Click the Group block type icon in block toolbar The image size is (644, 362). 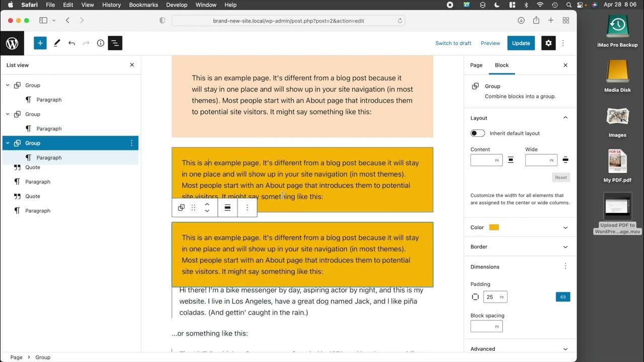point(181,208)
